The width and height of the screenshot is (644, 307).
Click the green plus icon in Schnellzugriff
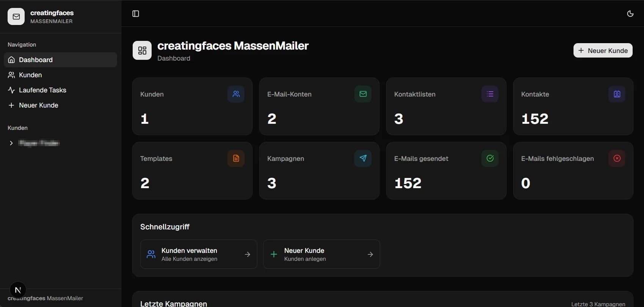pyautogui.click(x=274, y=254)
